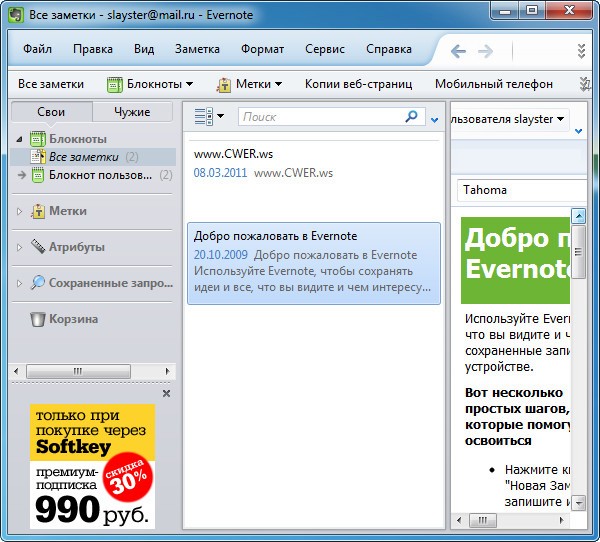This screenshot has height=542, width=600.
Task: Open the Сервис menu
Action: pos(325,49)
